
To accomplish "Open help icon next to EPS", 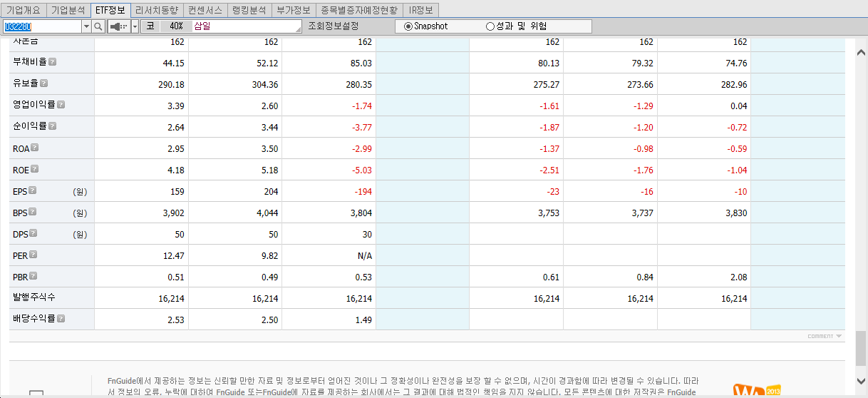I will pyautogui.click(x=32, y=190).
